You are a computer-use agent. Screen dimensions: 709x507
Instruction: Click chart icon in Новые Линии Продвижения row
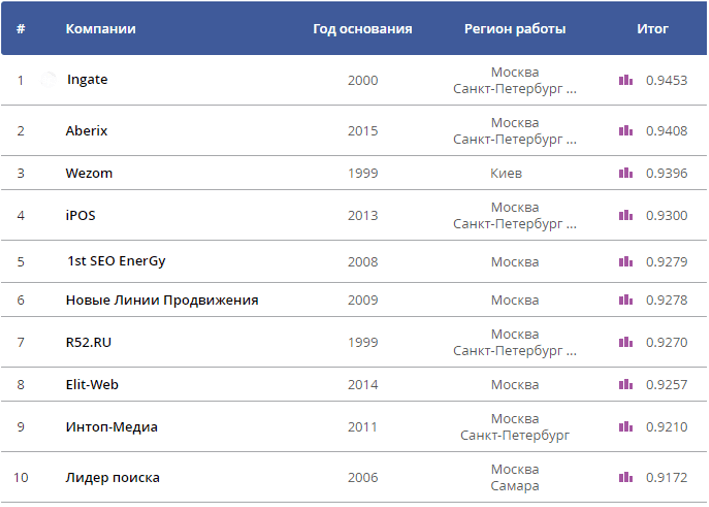626,300
